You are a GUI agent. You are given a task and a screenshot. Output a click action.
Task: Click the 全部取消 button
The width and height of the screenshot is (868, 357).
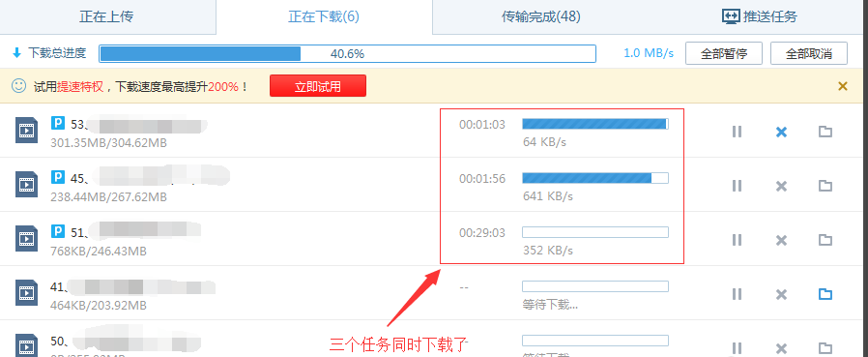809,54
